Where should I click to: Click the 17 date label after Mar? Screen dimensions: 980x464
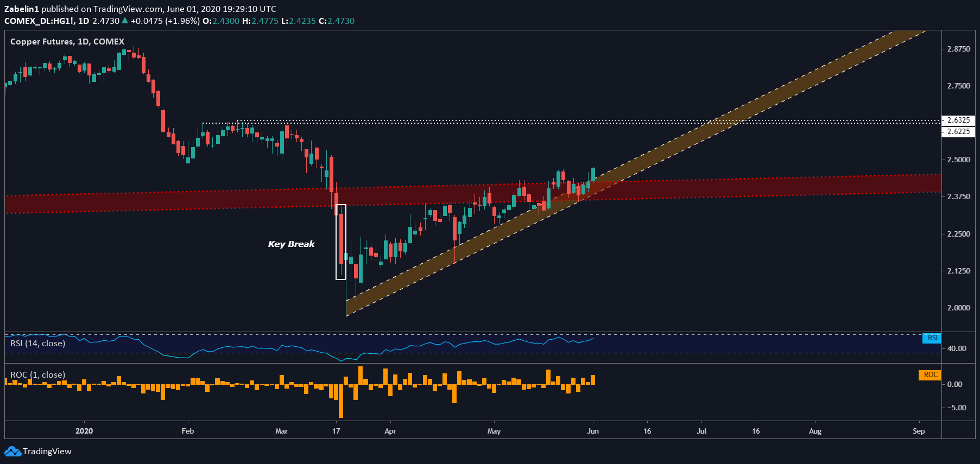336,431
